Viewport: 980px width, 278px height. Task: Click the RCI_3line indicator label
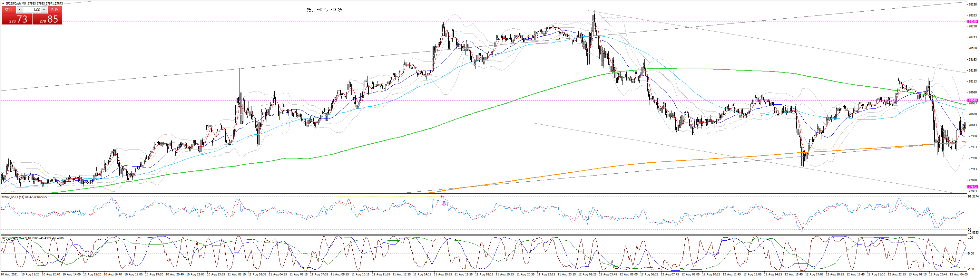tap(33, 238)
